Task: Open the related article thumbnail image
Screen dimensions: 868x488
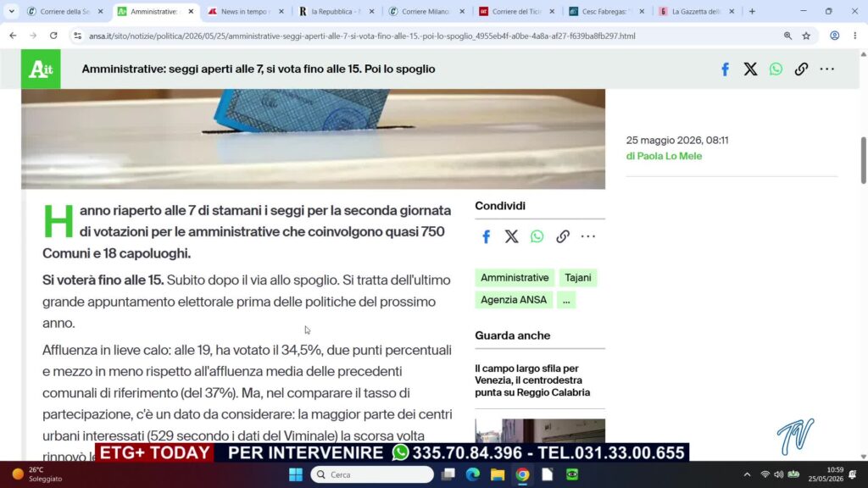Action: (x=540, y=431)
